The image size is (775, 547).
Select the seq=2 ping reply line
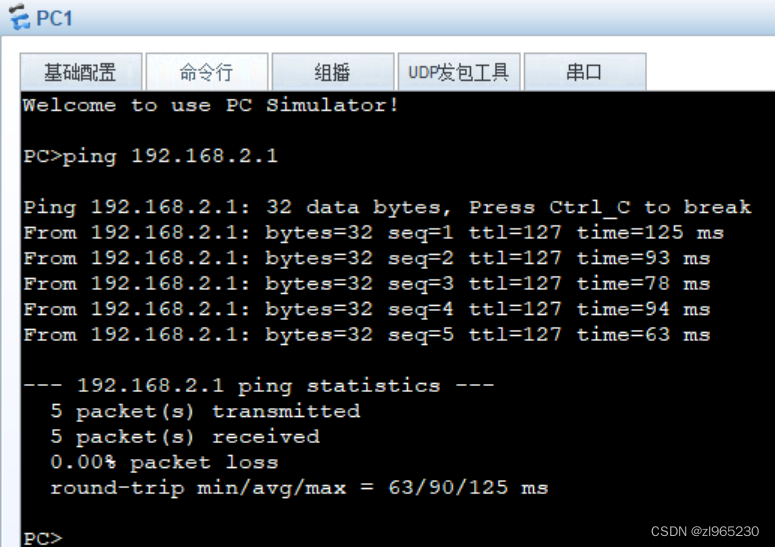367,258
